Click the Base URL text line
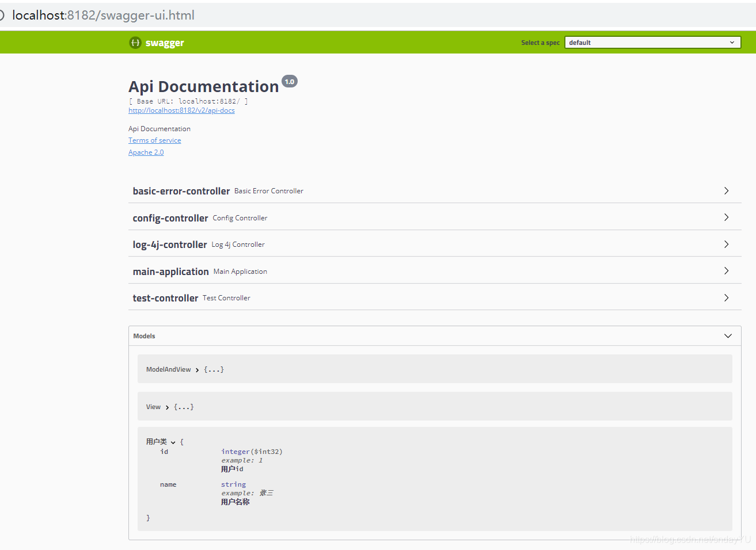Image resolution: width=756 pixels, height=550 pixels. pos(188,101)
